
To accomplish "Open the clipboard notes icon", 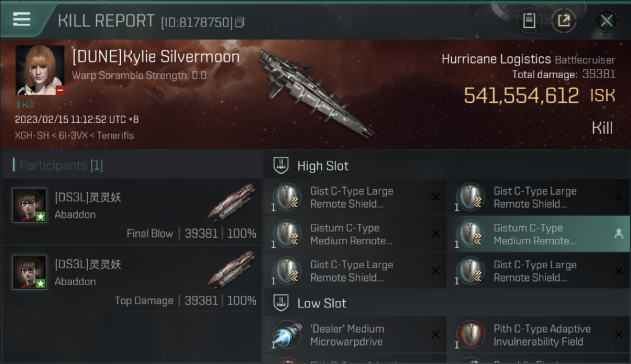I will (529, 21).
